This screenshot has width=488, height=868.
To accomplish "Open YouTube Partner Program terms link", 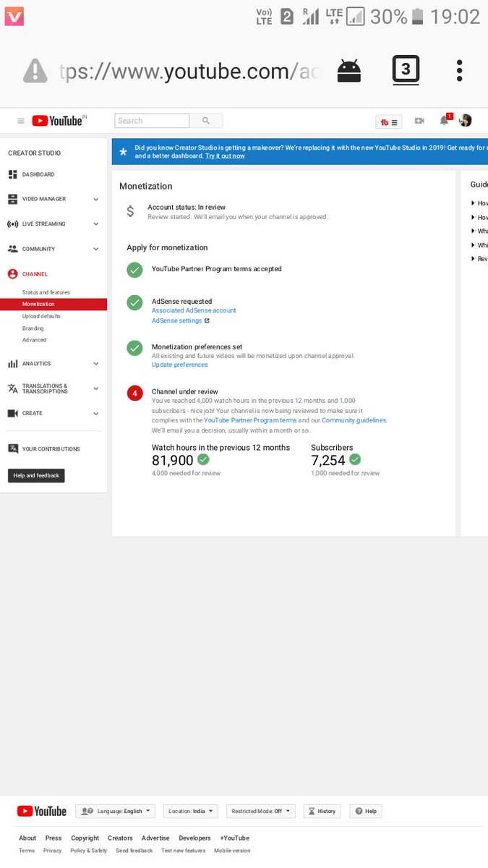I will (250, 420).
